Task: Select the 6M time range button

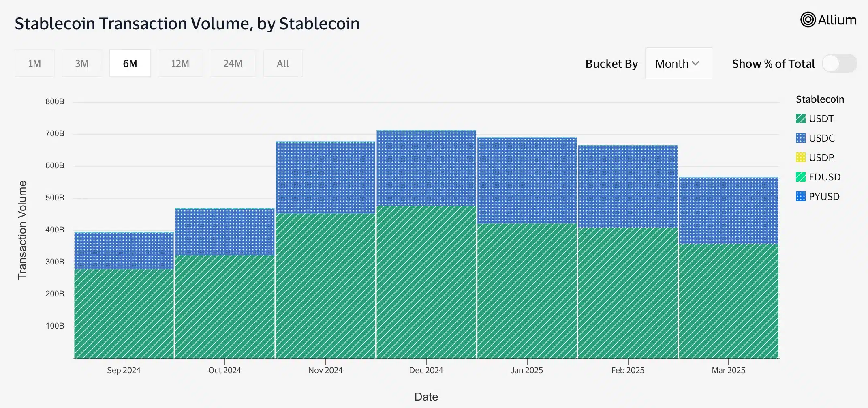Action: point(130,64)
